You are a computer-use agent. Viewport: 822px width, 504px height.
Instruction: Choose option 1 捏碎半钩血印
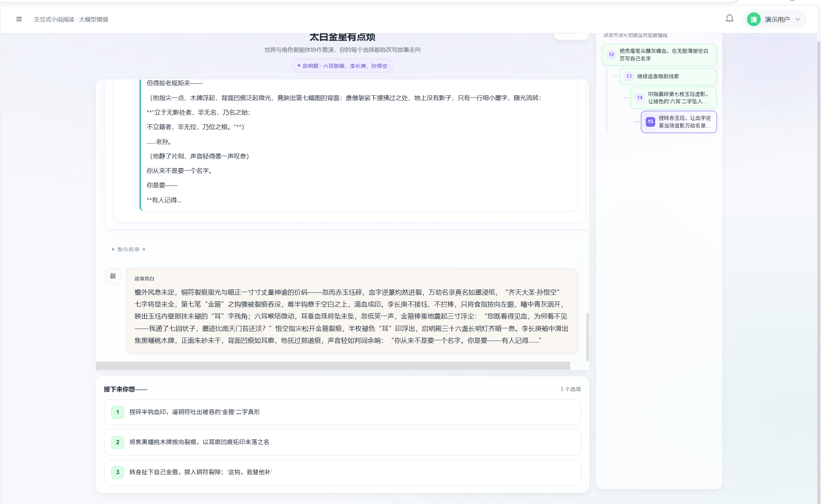(x=342, y=412)
